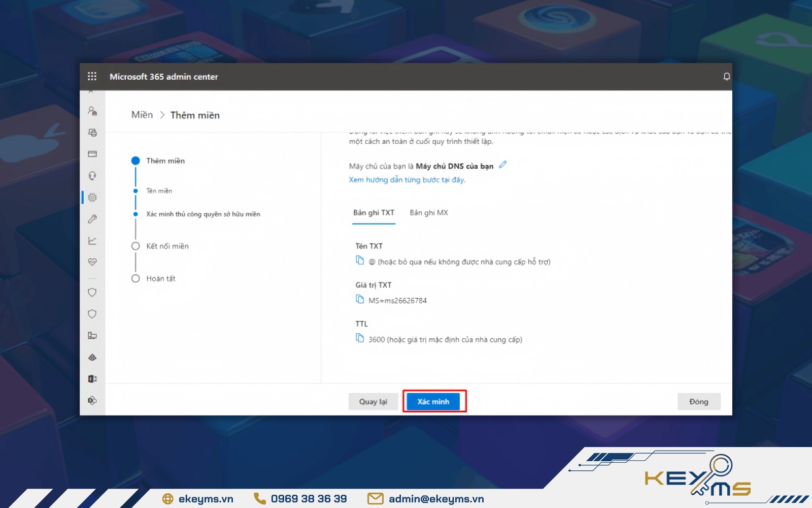Click the Quay lại button

coord(373,401)
